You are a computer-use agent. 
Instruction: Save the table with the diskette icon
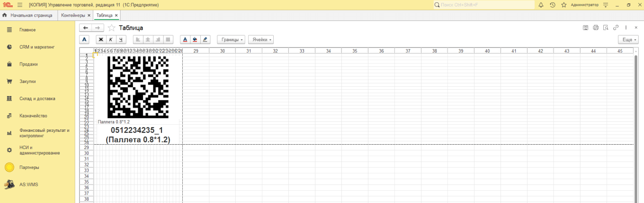(x=586, y=28)
